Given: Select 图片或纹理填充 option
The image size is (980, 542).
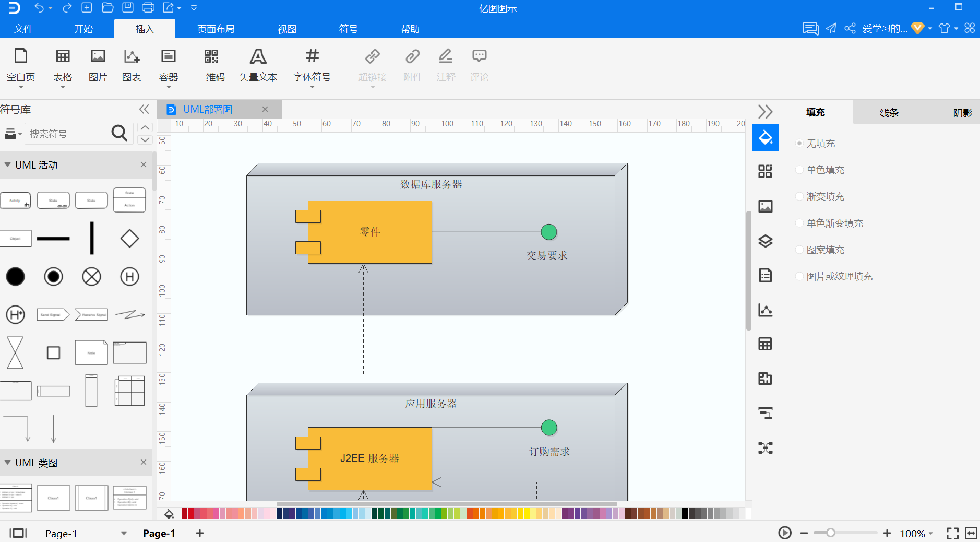Looking at the screenshot, I should click(834, 276).
